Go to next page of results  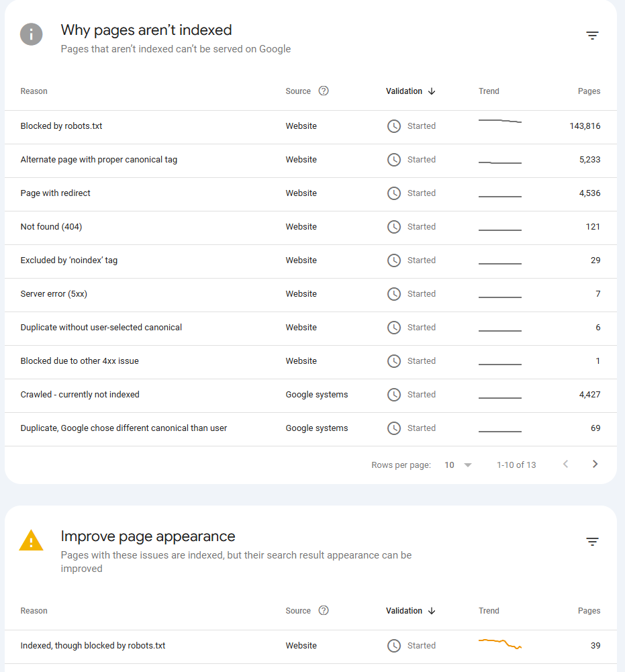coord(595,465)
